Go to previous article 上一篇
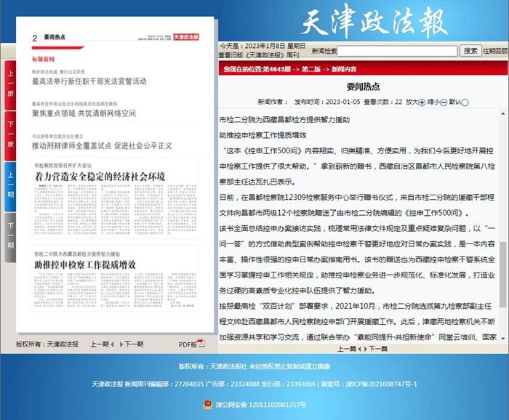 [347, 349]
